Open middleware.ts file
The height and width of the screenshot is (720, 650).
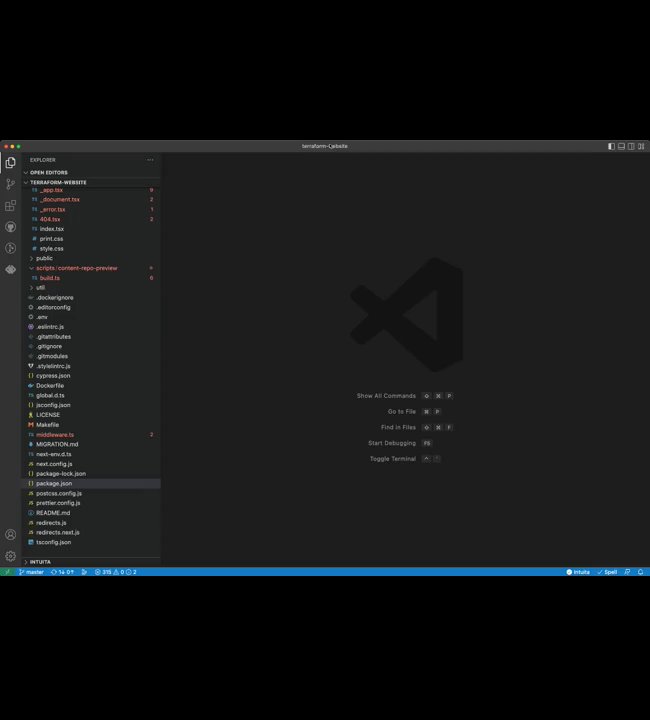(x=91, y=434)
